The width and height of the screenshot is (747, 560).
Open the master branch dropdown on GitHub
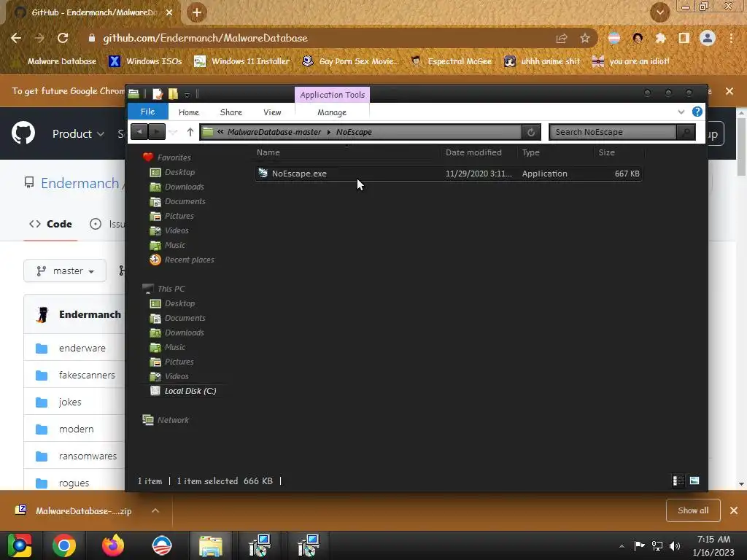coord(65,271)
